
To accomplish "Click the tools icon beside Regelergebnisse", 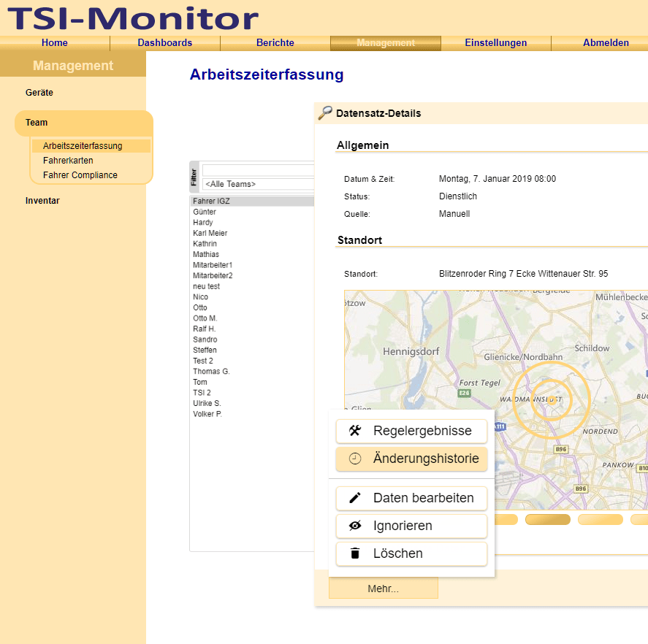I will [355, 431].
